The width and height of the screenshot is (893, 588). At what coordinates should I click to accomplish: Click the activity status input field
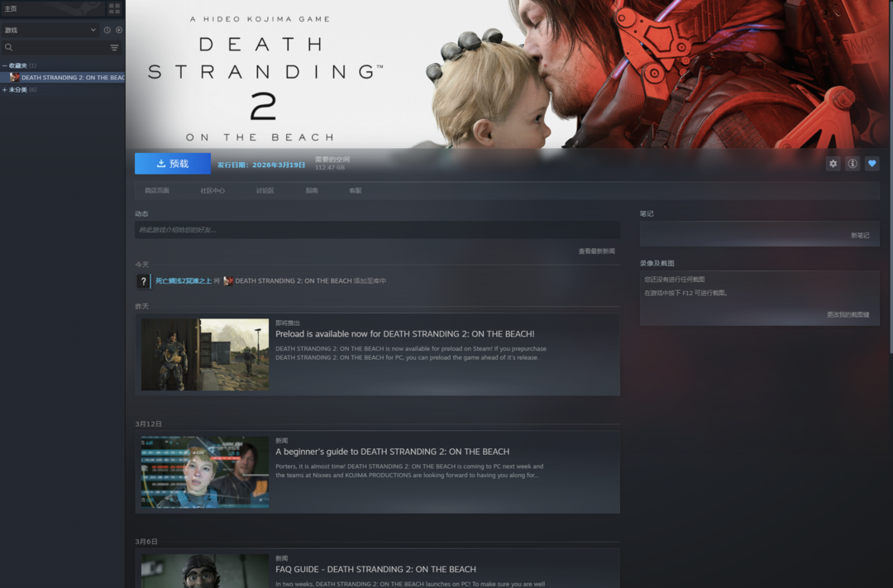coord(377,230)
